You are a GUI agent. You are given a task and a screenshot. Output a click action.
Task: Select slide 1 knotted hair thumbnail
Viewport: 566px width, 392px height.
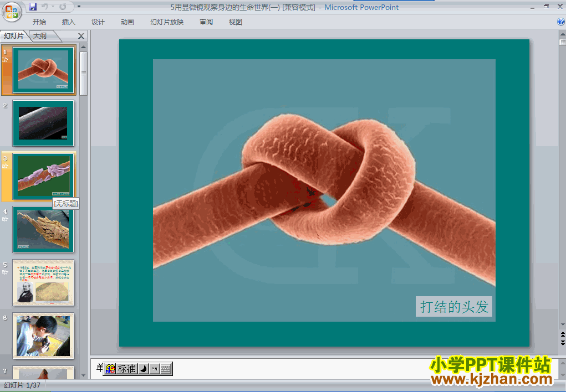point(43,70)
